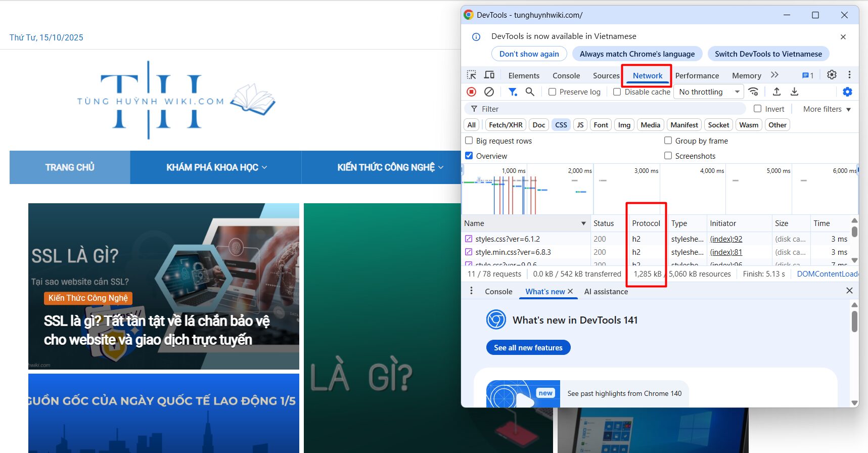Open the No throttling dropdown
The height and width of the screenshot is (453, 868).
tap(709, 92)
